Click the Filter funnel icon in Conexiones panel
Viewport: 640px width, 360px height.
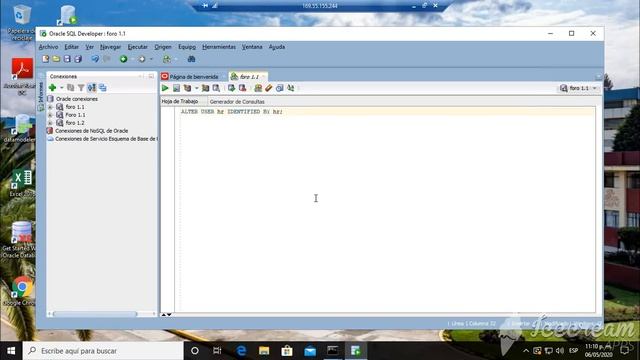pyautogui.click(x=81, y=87)
